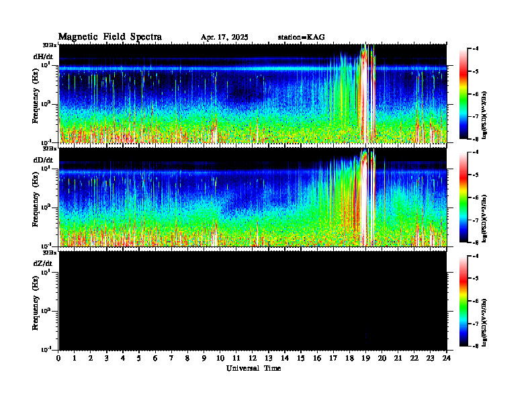The width and height of the screenshot is (532, 411).
Task: Click the dZ/dt panel label
Action: coord(43,263)
